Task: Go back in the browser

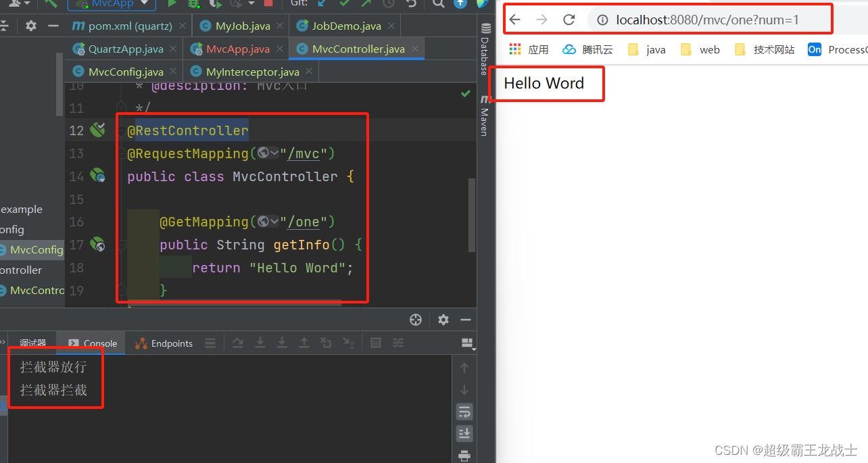Action: click(x=515, y=20)
